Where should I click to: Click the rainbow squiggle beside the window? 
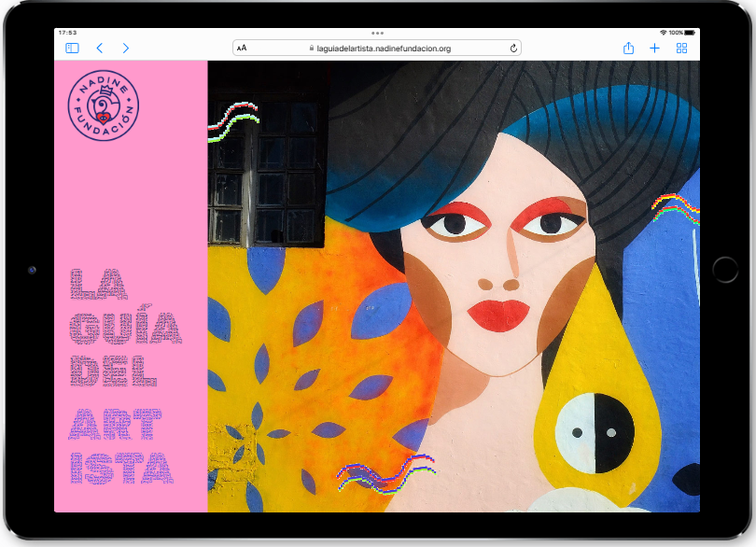pyautogui.click(x=232, y=122)
